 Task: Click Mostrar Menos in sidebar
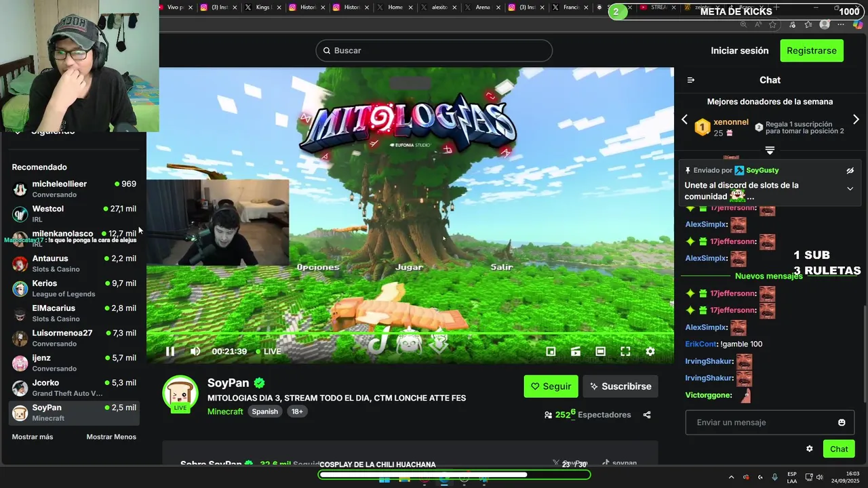click(111, 436)
